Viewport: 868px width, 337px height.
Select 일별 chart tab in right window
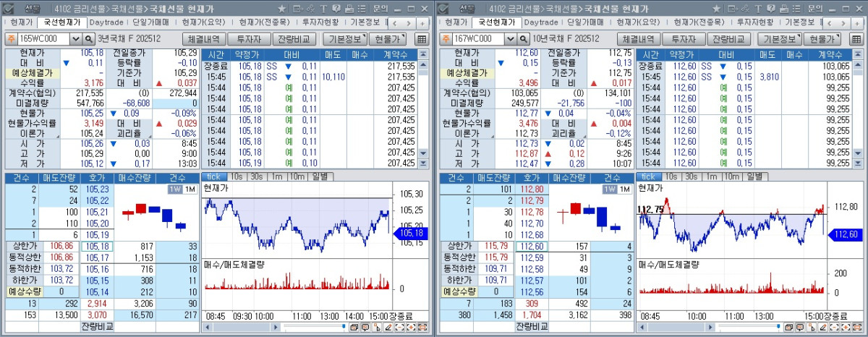(754, 176)
